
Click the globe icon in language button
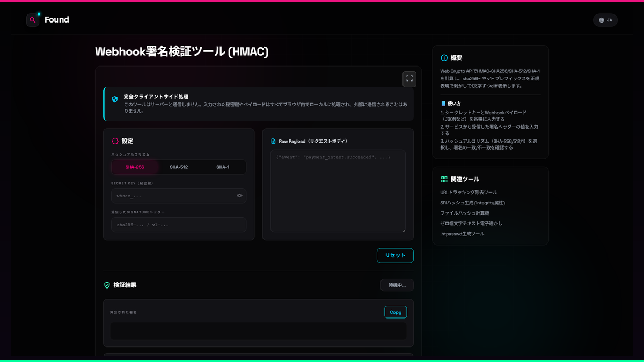602,20
